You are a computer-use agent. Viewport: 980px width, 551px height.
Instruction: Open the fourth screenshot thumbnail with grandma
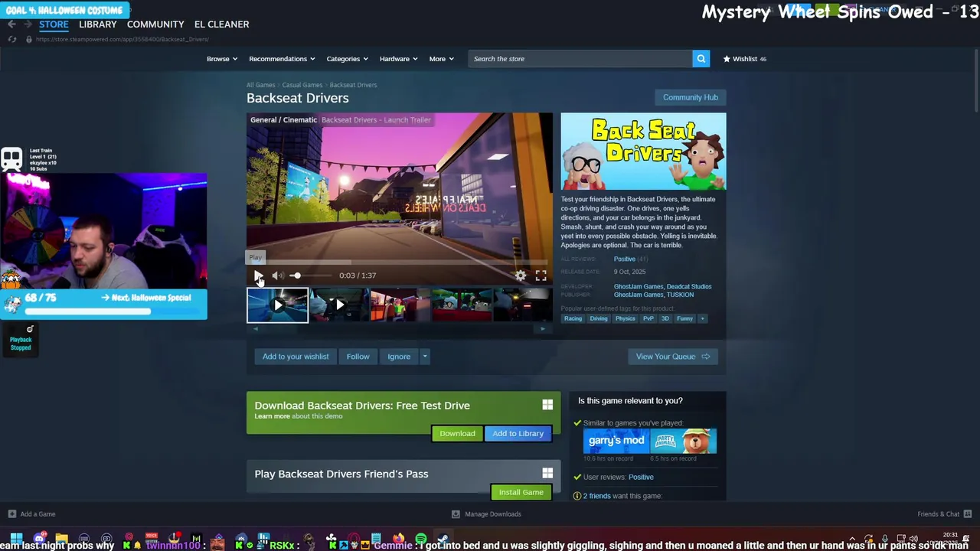point(462,305)
